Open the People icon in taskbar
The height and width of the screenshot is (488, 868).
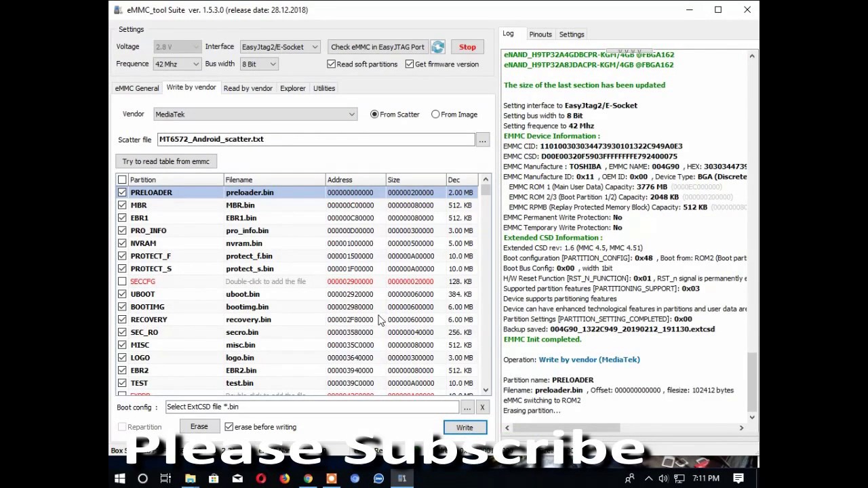[630, 479]
